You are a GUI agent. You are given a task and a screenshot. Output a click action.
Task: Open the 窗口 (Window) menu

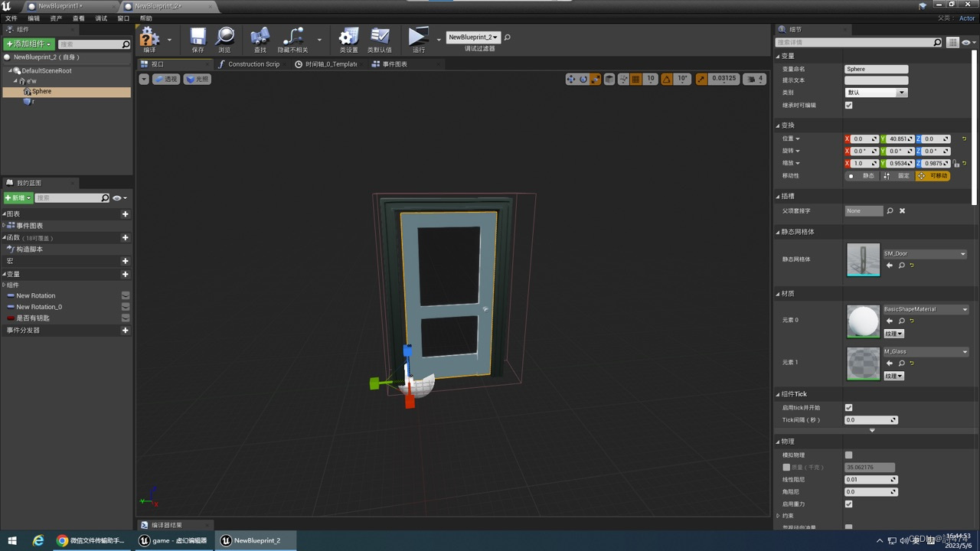[x=123, y=18]
